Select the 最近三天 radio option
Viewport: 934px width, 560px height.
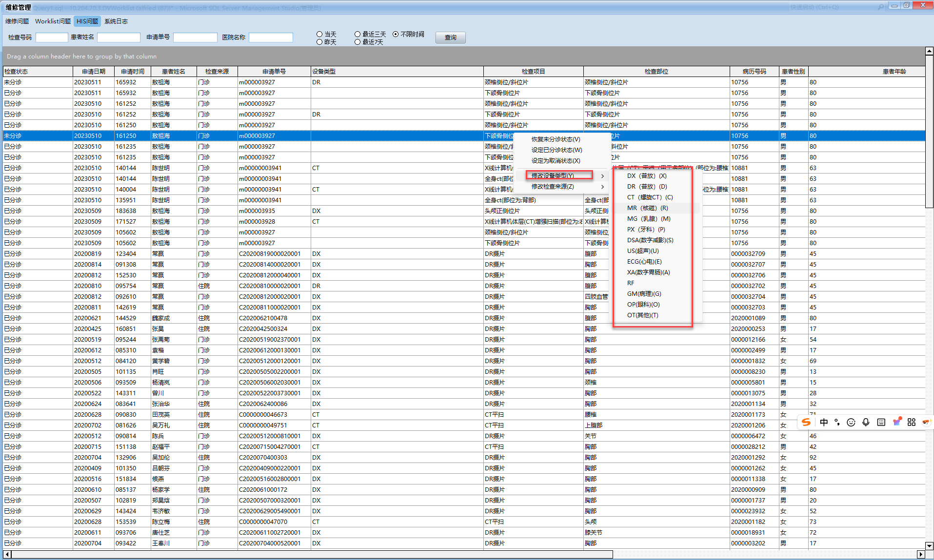pyautogui.click(x=358, y=34)
